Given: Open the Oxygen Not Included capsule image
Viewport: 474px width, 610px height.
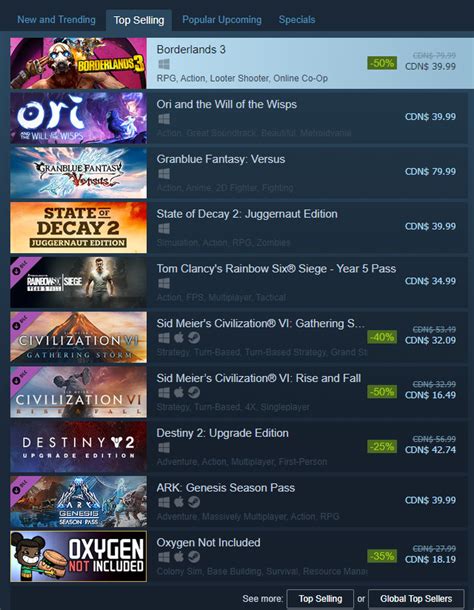Looking at the screenshot, I should point(79,556).
